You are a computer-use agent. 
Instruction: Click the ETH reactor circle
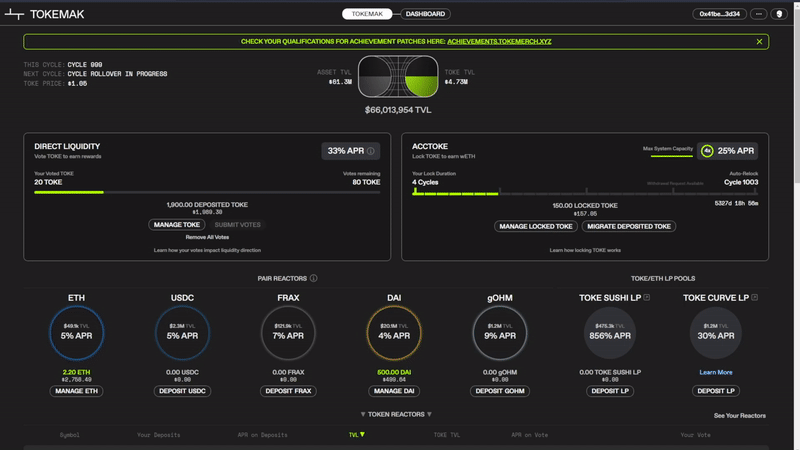pos(77,333)
